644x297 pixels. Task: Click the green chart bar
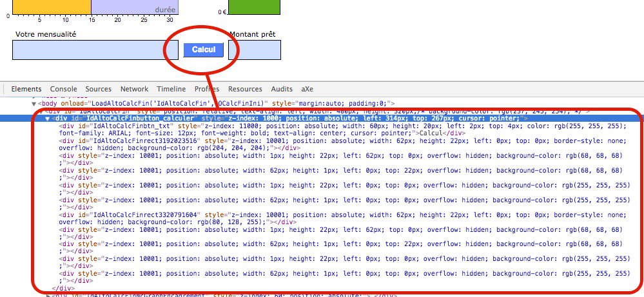tap(254, 7)
